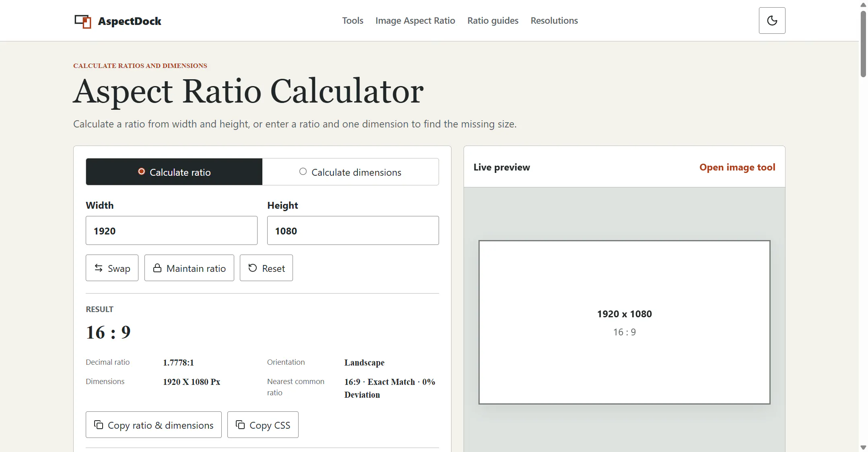
Task: Click the Landscape orientation value
Action: click(364, 362)
